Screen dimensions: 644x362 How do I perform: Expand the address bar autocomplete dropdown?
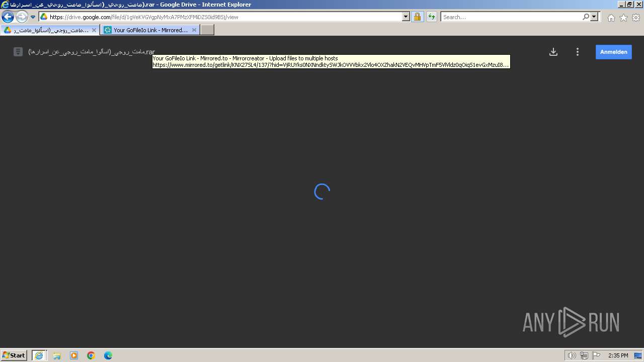406,17
